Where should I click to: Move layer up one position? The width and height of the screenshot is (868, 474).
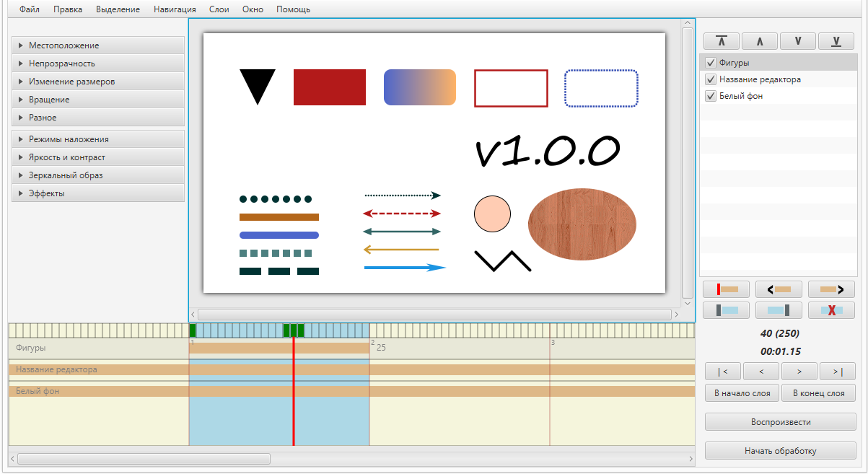[x=763, y=41]
